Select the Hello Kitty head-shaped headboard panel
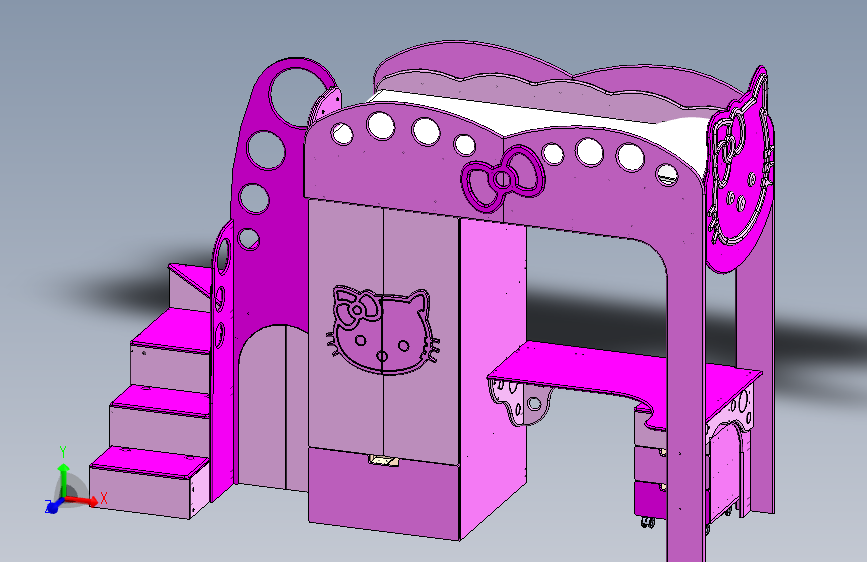This screenshot has height=562, width=867. pos(739,171)
